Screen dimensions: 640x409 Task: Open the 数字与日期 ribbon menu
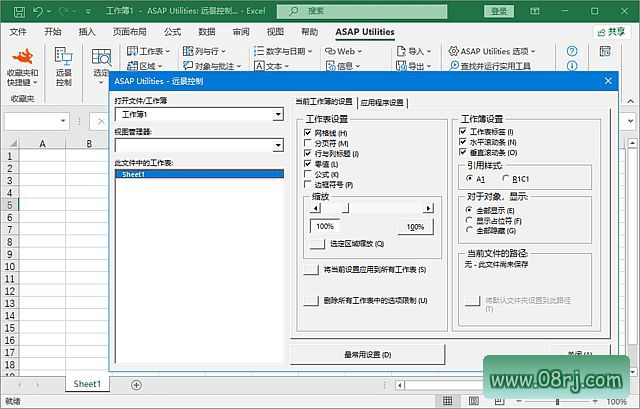[x=283, y=51]
